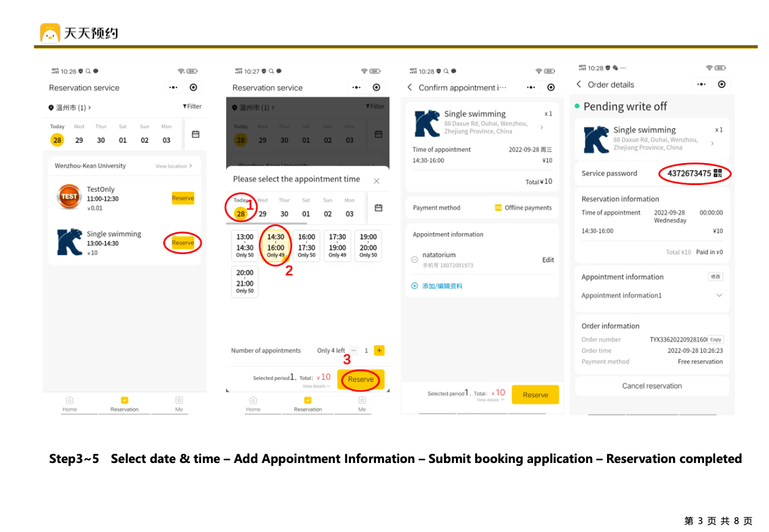The height and width of the screenshot is (532, 769).
Task: Expand View details on Confirm appointment screen
Action: [x=491, y=400]
